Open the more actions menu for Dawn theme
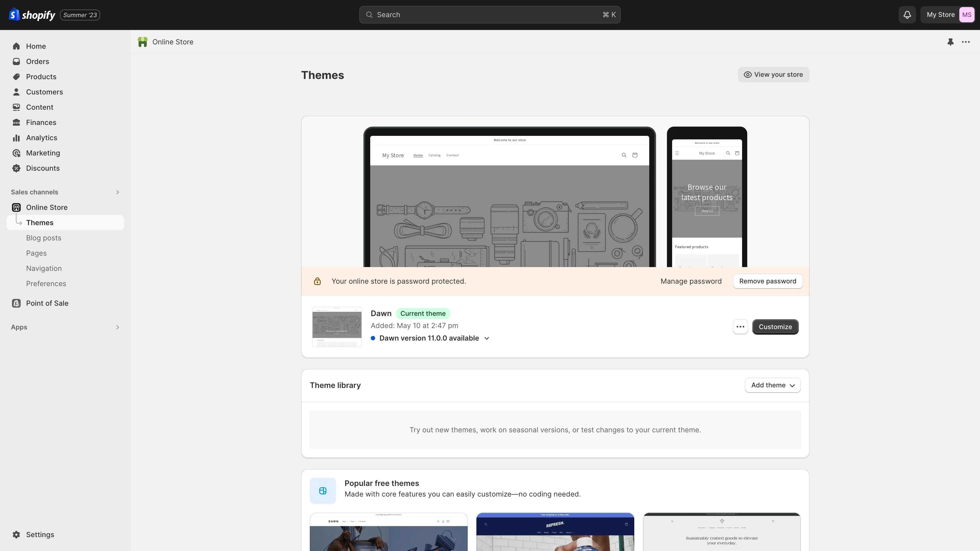 [x=740, y=326]
